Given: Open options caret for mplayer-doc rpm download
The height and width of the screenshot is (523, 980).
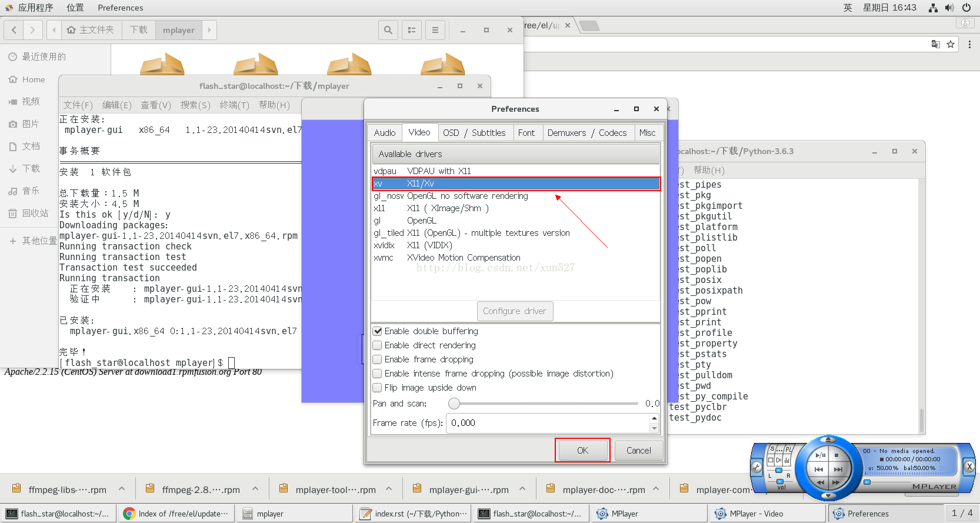Looking at the screenshot, I should coord(656,489).
